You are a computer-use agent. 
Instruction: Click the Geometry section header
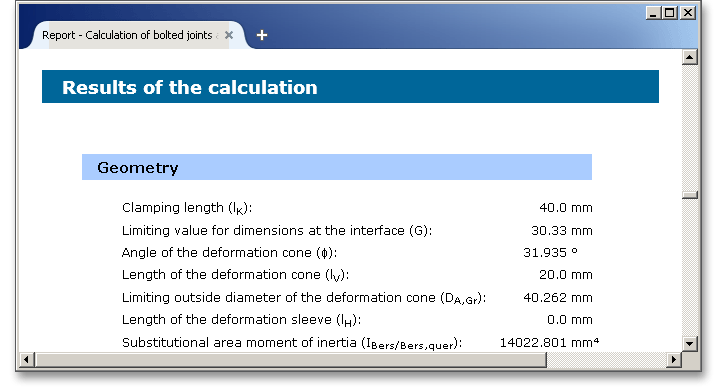[x=337, y=167]
